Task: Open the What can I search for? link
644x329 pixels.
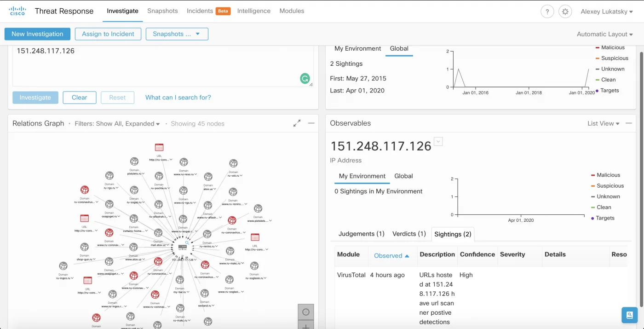Action: (x=178, y=98)
